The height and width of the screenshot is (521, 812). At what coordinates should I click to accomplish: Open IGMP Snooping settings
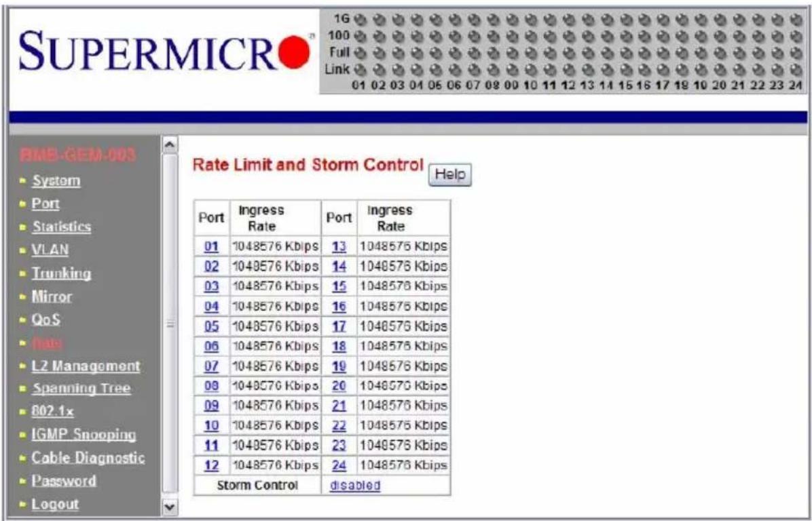point(84,435)
